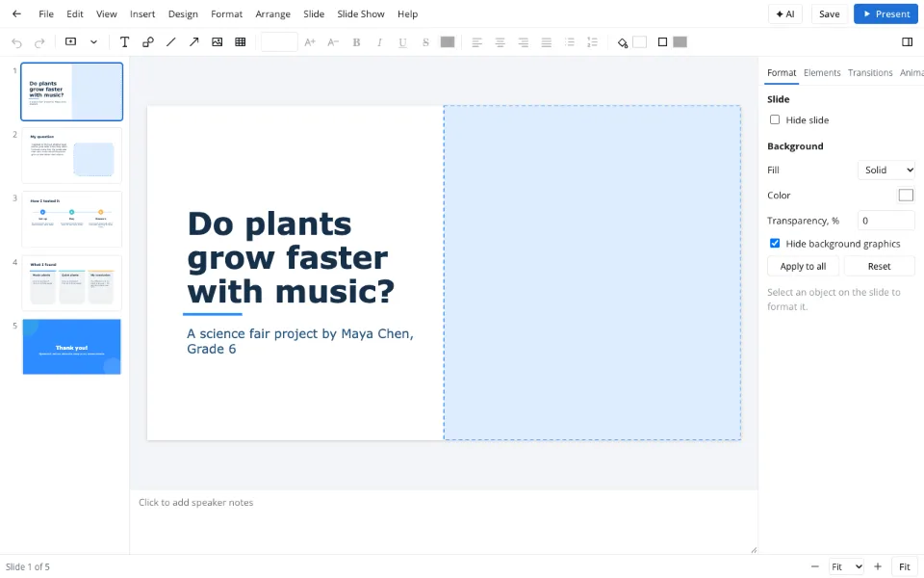Click the font size field
The width and height of the screenshot is (924, 578).
279,41
